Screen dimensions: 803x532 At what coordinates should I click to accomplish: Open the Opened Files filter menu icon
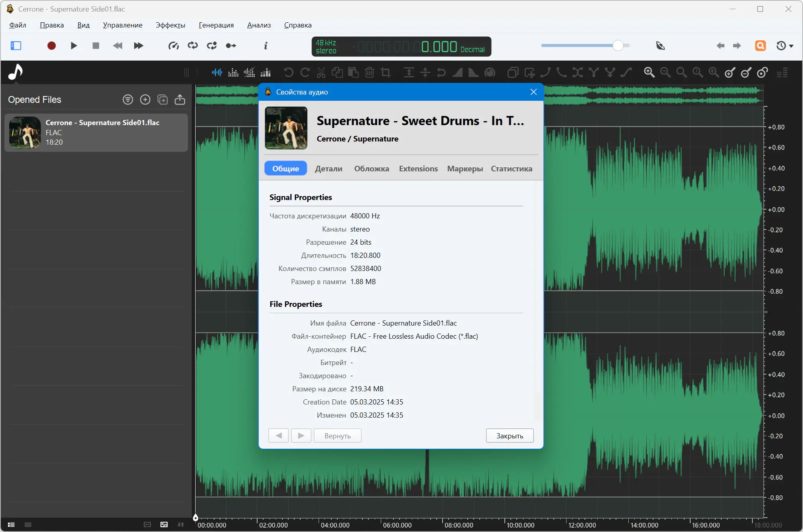point(128,100)
